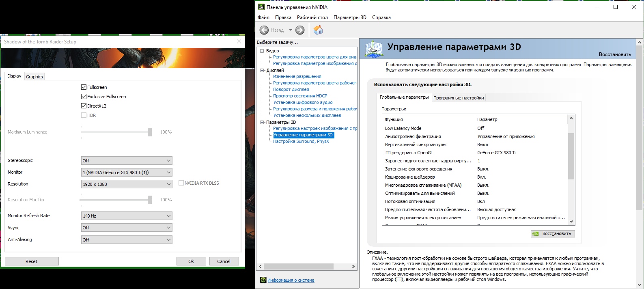Collapse the Параметры 3D tree node
Image resolution: width=644 pixels, height=289 pixels.
(262, 122)
